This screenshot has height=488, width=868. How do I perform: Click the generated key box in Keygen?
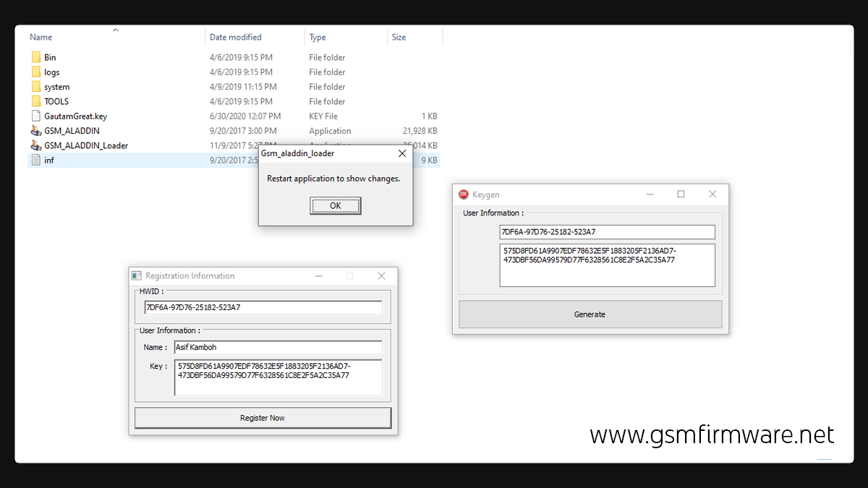tap(607, 265)
